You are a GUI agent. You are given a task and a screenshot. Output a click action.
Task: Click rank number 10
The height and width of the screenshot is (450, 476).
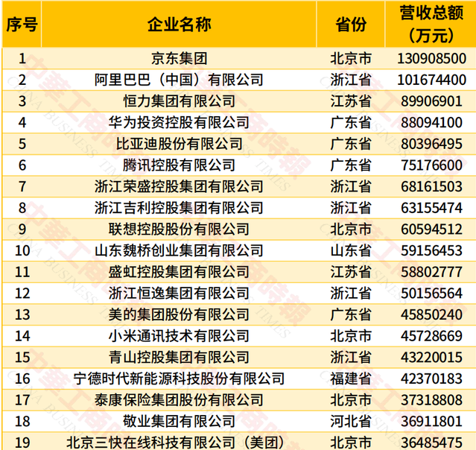[22, 250]
